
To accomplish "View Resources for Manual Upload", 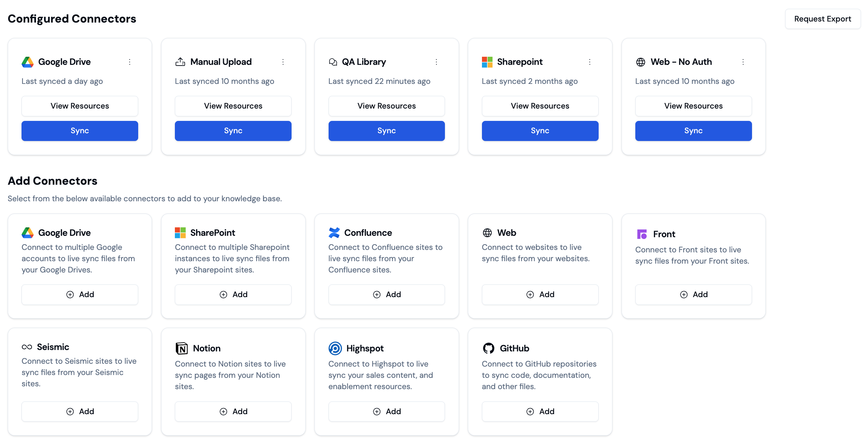I will point(233,106).
